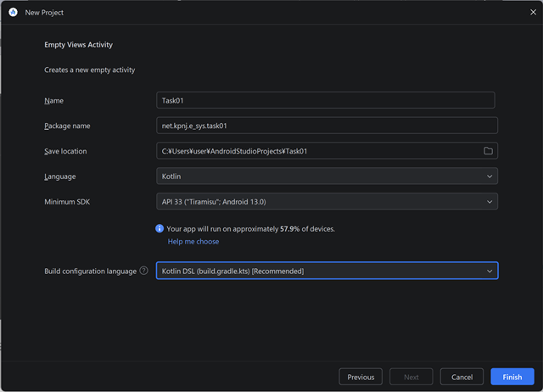Click the Cancel button
The width and height of the screenshot is (543, 392).
click(462, 377)
